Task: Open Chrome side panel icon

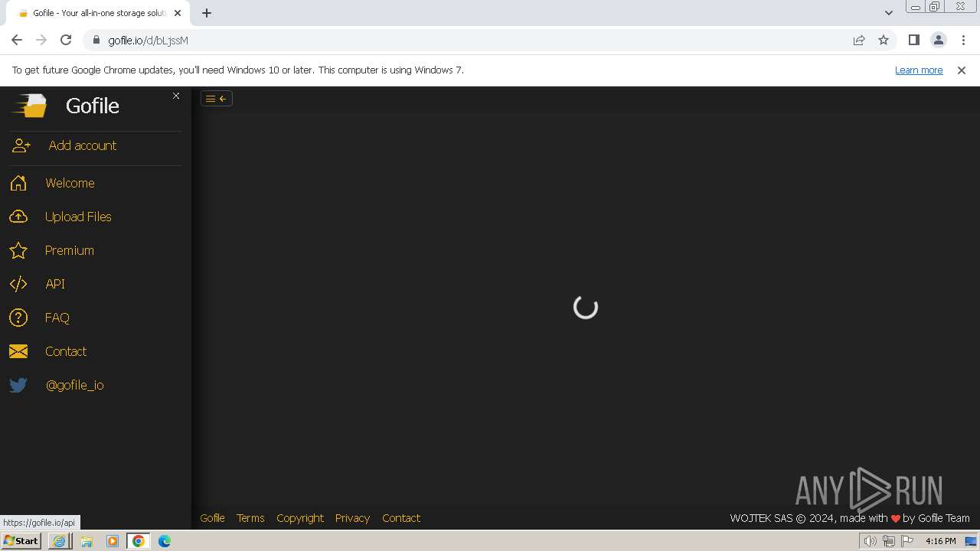Action: coord(914,40)
